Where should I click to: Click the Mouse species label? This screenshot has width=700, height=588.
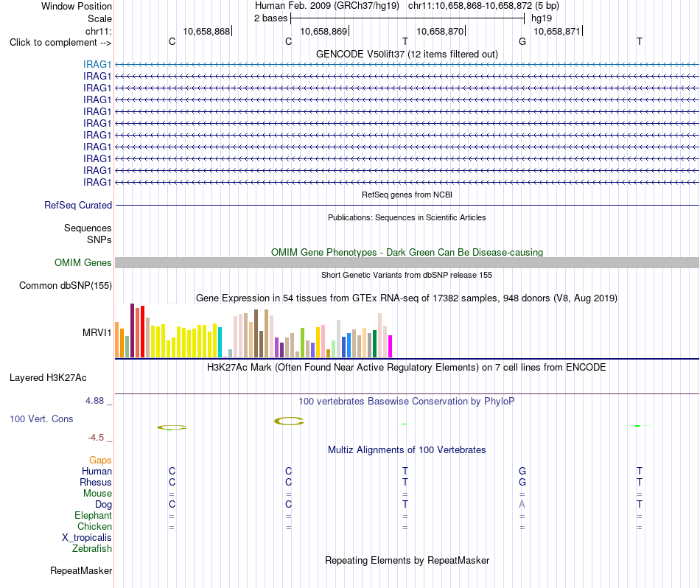(97, 494)
